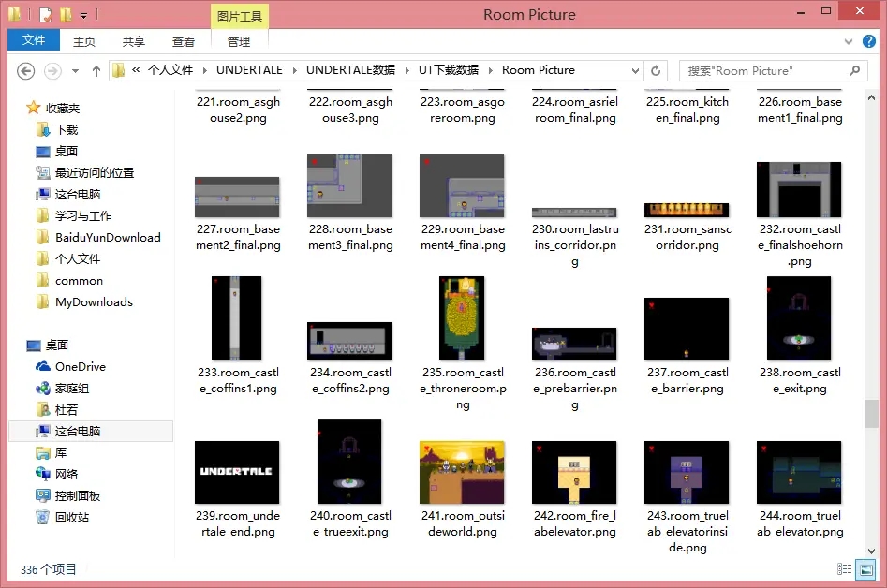Image resolution: width=887 pixels, height=588 pixels.
Task: Click the vertical scrollbar thumb
Action: [x=872, y=413]
